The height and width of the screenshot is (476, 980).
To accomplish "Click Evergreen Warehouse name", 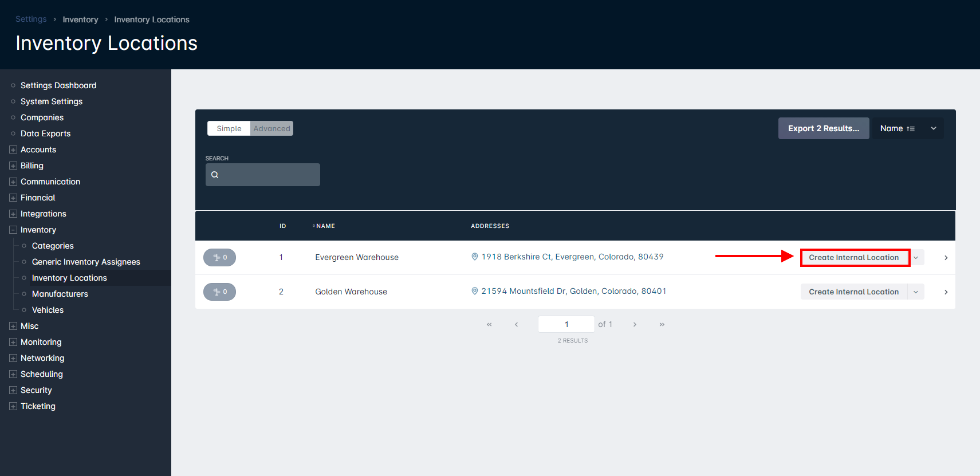I will click(x=357, y=257).
